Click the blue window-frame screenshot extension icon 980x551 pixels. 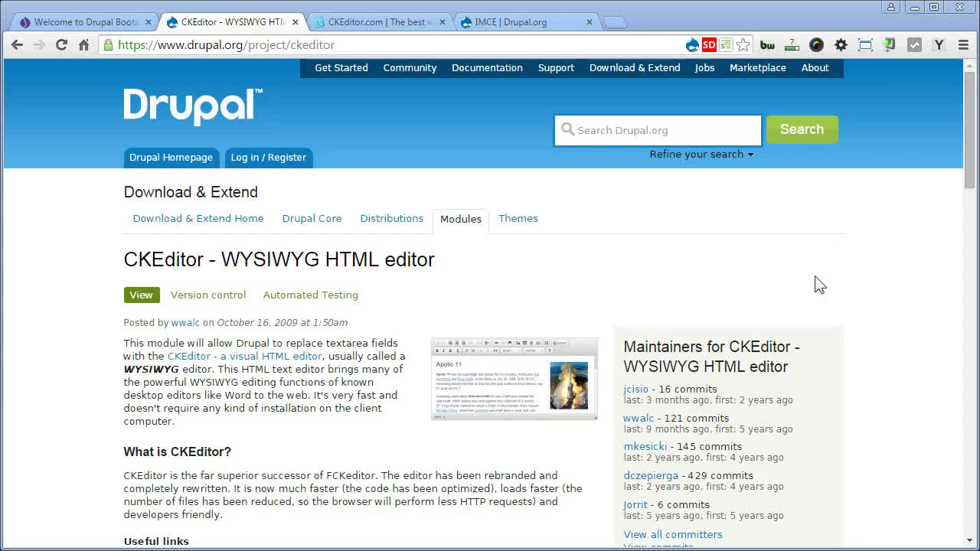point(865,45)
